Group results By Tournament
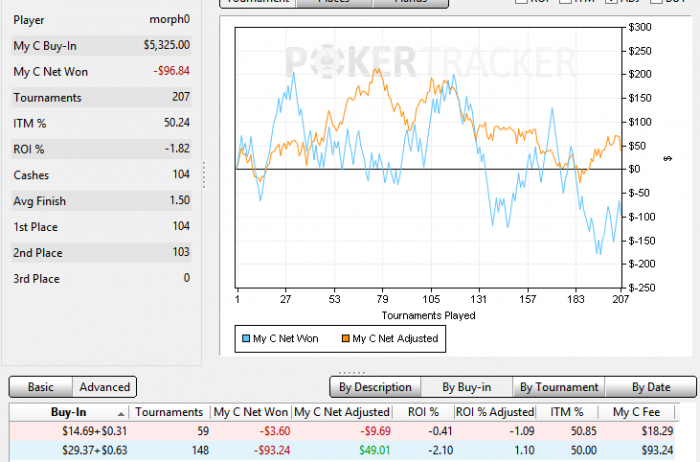 pos(559,387)
